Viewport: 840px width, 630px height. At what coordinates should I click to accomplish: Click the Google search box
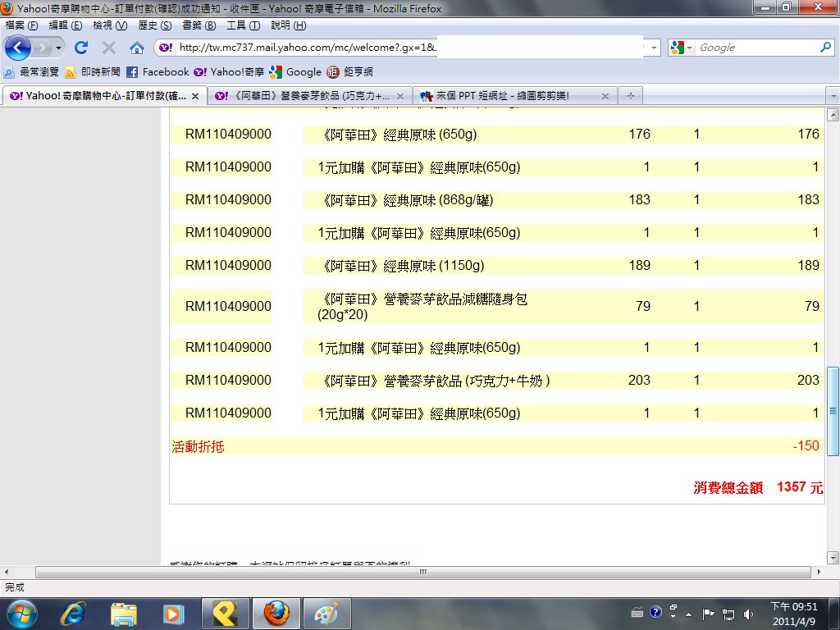click(x=756, y=48)
